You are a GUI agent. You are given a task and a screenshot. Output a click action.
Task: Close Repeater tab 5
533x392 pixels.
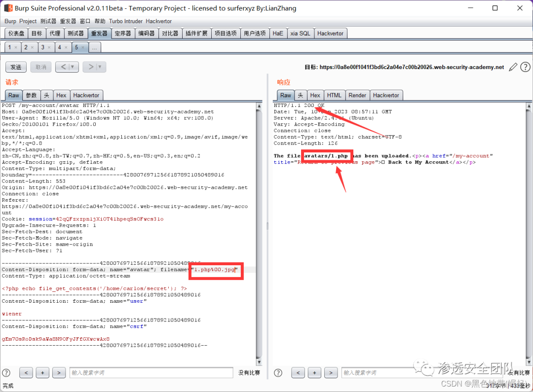[x=82, y=47]
